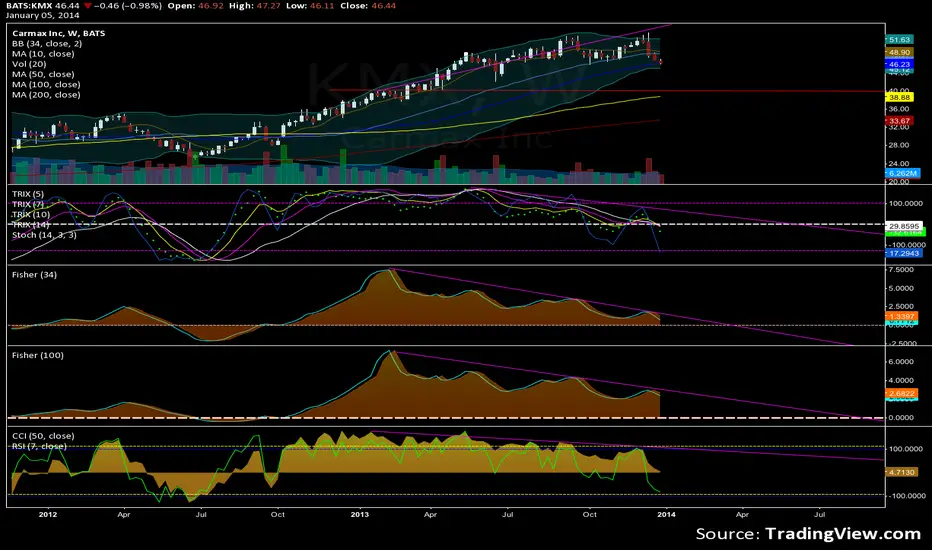Click the red 33.67 price tag
The image size is (932, 550).
tap(899, 121)
